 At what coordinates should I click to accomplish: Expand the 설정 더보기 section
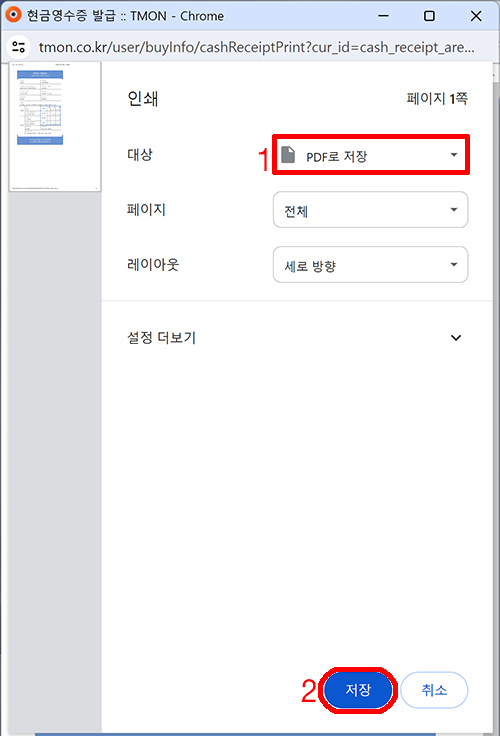[295, 337]
